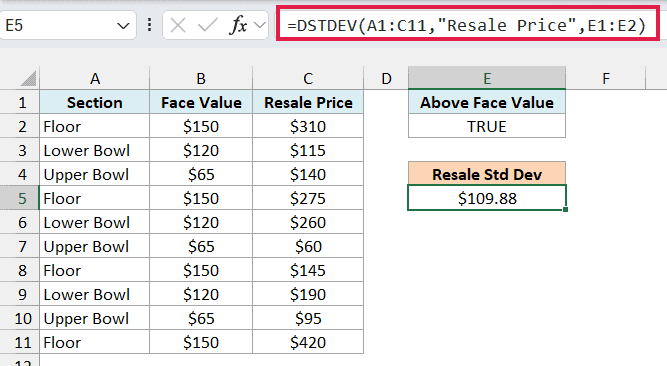Click the fill handle of cell E5
This screenshot has height=366, width=667.
(x=565, y=209)
